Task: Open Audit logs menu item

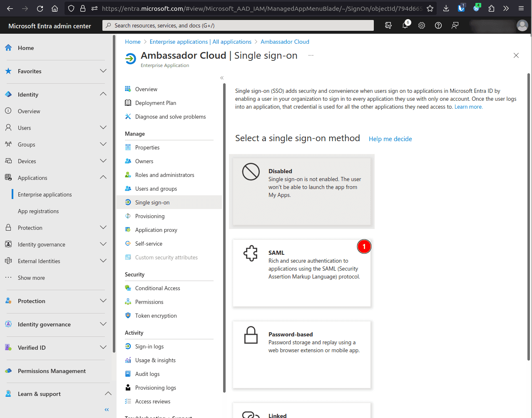Action: coord(147,374)
